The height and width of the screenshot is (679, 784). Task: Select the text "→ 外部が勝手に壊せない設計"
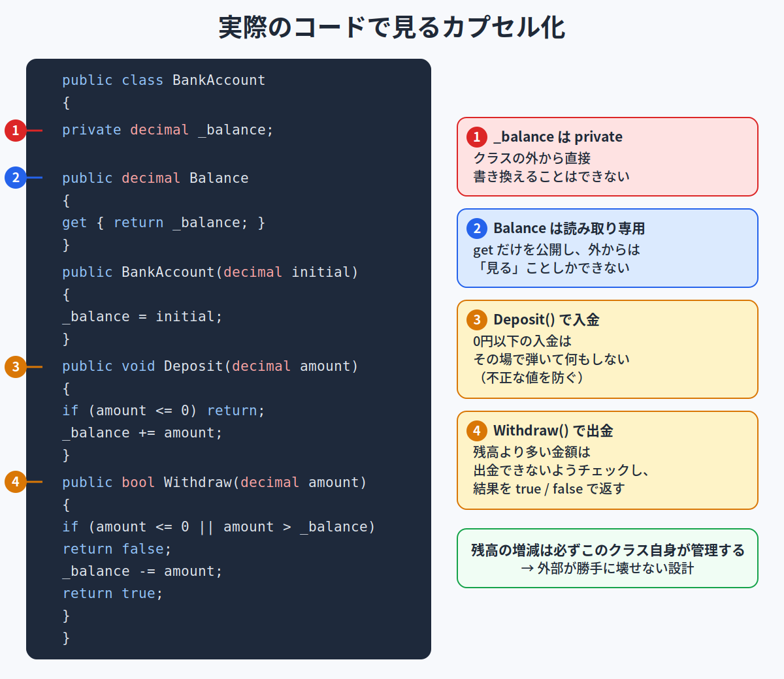[x=608, y=569]
